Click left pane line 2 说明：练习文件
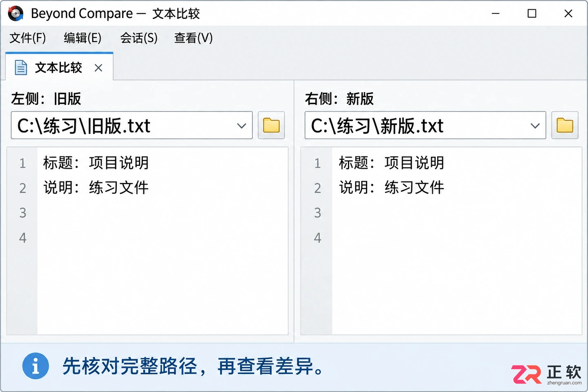 point(96,188)
